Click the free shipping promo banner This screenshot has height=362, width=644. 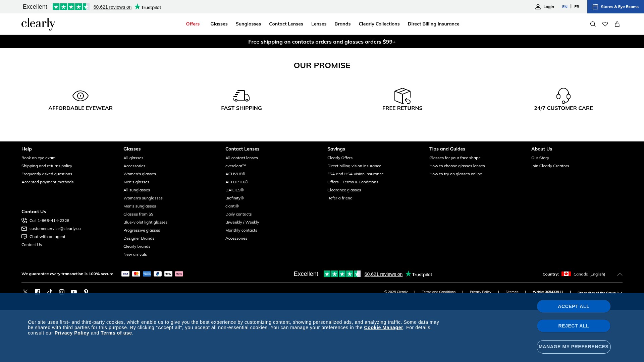click(x=322, y=42)
